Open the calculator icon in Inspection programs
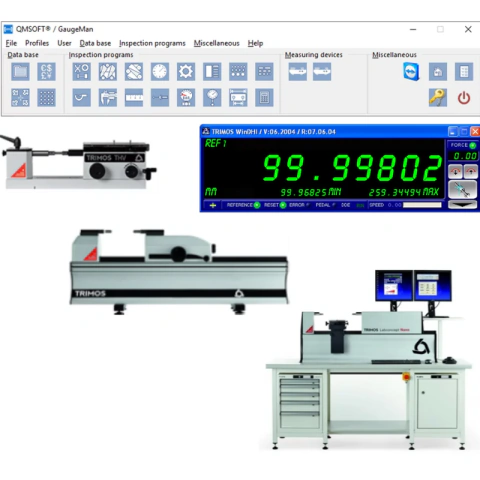Screen dimensions: 480x480 (264, 98)
